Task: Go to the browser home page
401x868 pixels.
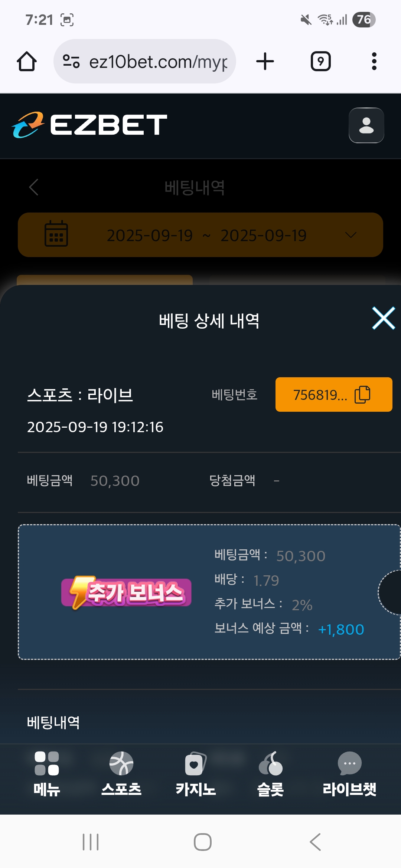Action: pyautogui.click(x=27, y=61)
